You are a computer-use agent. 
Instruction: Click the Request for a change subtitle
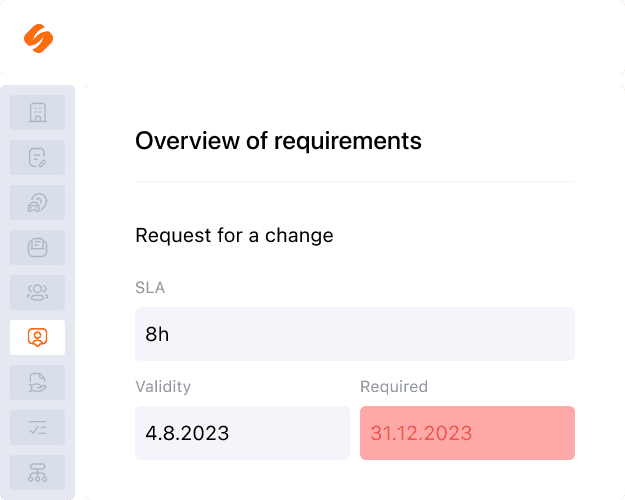tap(234, 235)
